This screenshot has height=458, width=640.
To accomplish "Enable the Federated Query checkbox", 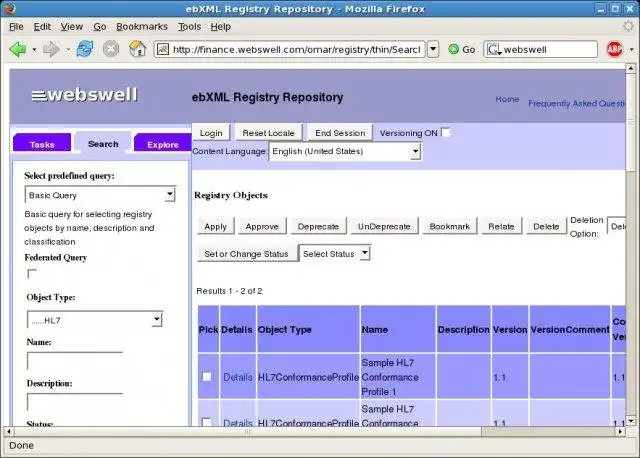I will point(32,273).
